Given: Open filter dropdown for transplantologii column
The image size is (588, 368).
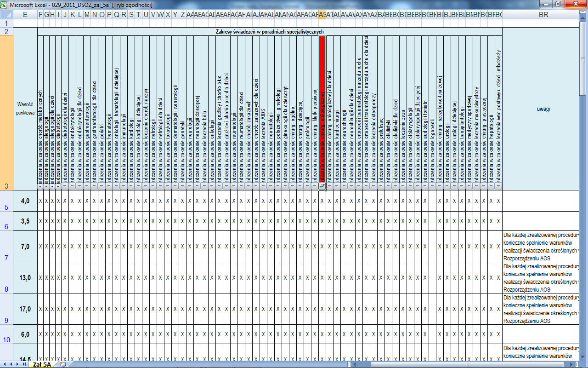Looking at the screenshot, I should coord(462,186).
